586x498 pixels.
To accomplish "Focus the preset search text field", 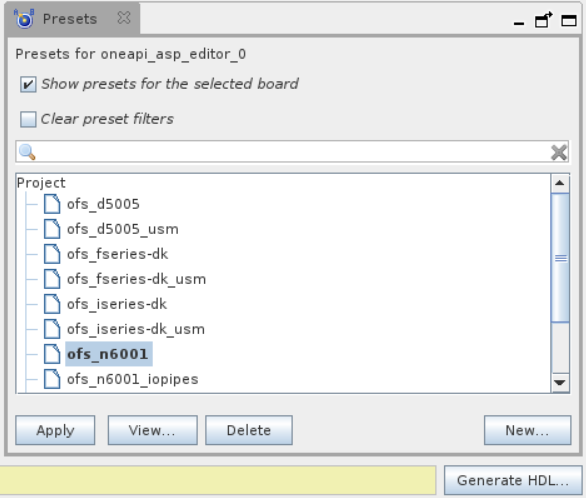I will [292, 152].
